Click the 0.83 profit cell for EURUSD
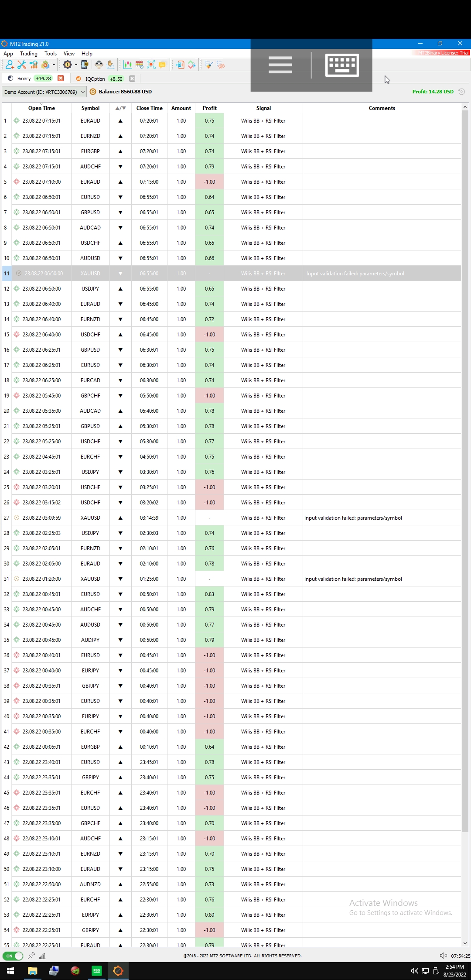This screenshot has width=471, height=980. pos(209,594)
